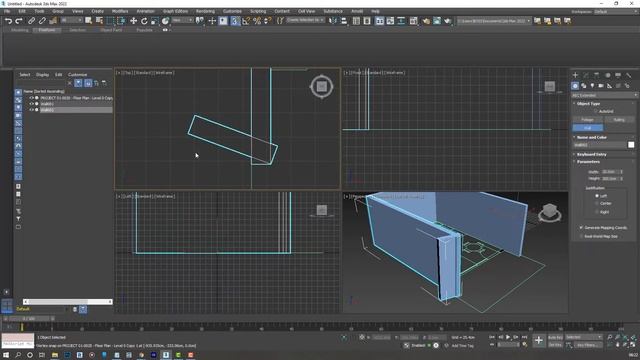Open the Modify tab in command panel
This screenshot has width=640, height=360.
[586, 76]
